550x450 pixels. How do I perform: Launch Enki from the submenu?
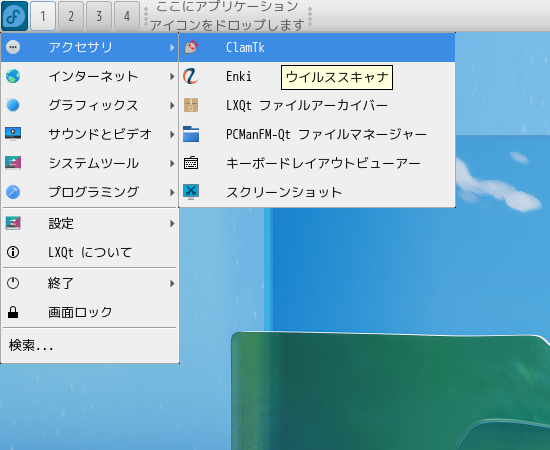[317, 76]
